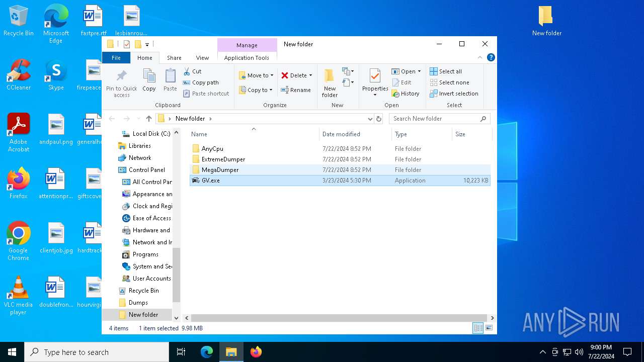
Task: Click the Manage contextual tab
Action: point(247,45)
